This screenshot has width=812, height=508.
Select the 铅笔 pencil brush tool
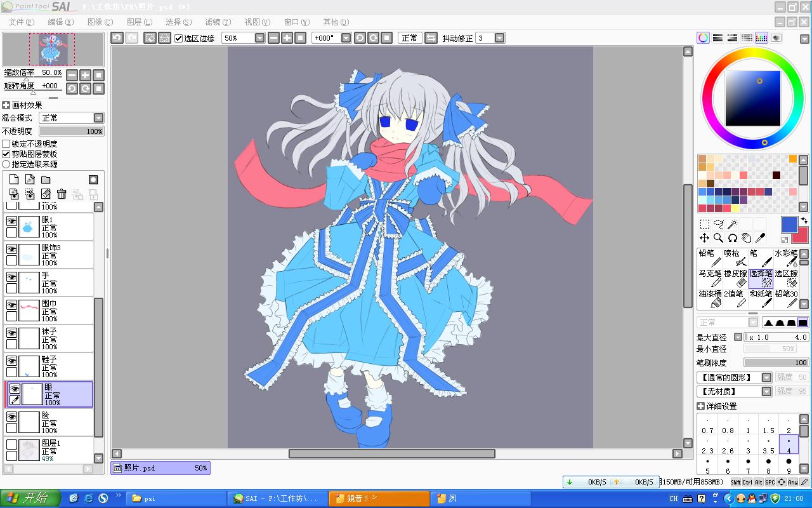[709, 258]
